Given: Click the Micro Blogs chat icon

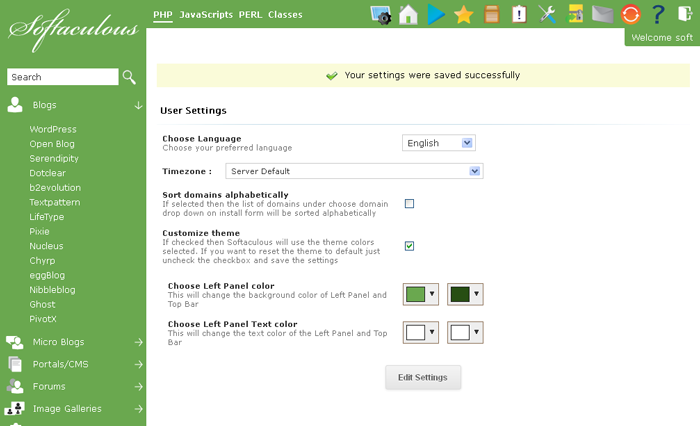Looking at the screenshot, I should pos(15,342).
